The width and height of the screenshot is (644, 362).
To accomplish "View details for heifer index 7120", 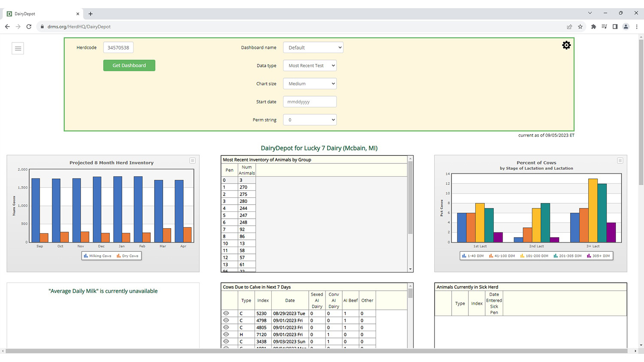I will point(226,335).
